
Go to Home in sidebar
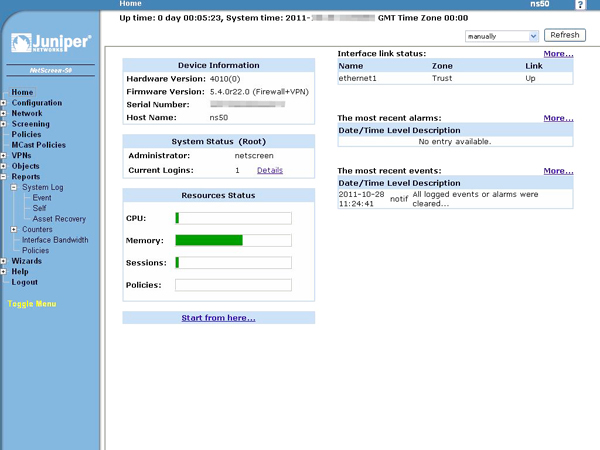click(x=22, y=92)
